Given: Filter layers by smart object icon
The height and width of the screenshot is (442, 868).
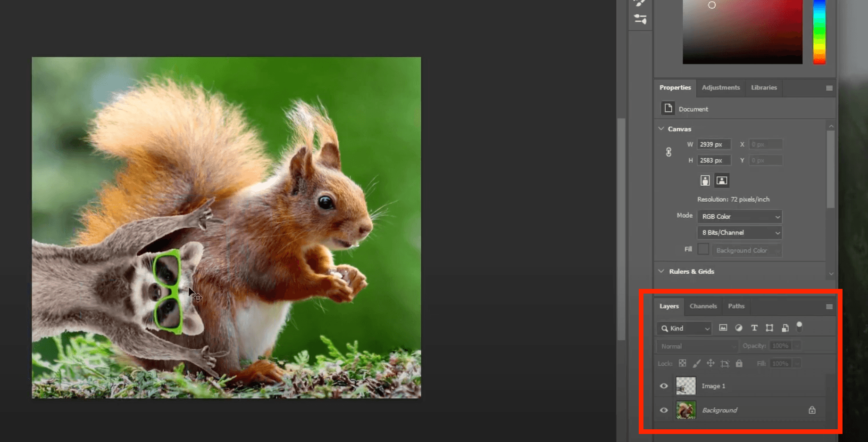Looking at the screenshot, I should (x=785, y=328).
